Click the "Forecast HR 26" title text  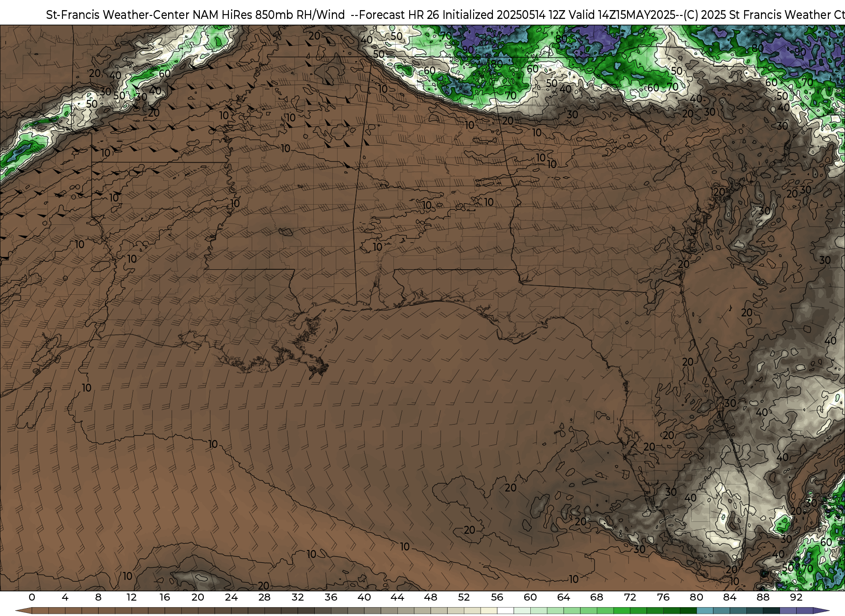pos(400,15)
